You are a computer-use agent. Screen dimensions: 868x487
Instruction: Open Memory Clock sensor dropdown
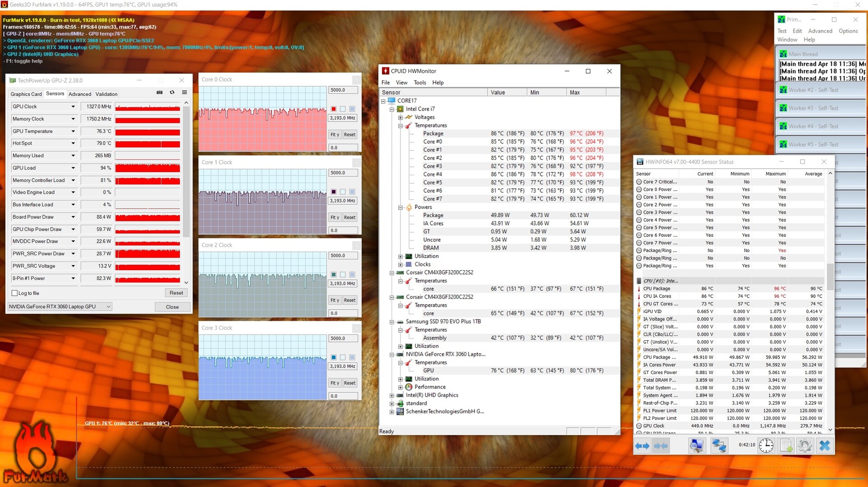[73, 119]
